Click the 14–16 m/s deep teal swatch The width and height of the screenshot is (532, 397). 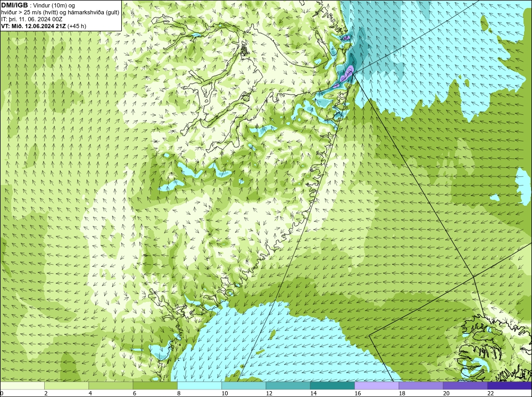(332, 385)
